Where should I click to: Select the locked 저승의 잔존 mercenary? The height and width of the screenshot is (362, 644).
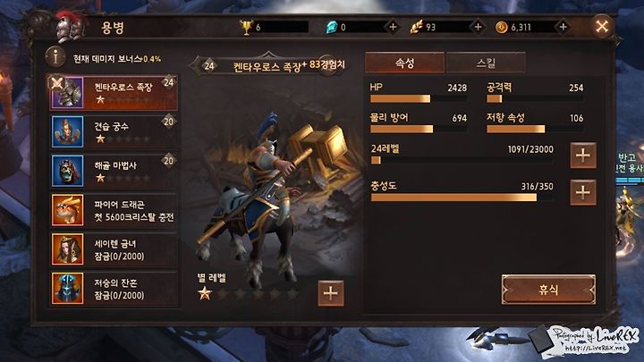[x=114, y=289]
